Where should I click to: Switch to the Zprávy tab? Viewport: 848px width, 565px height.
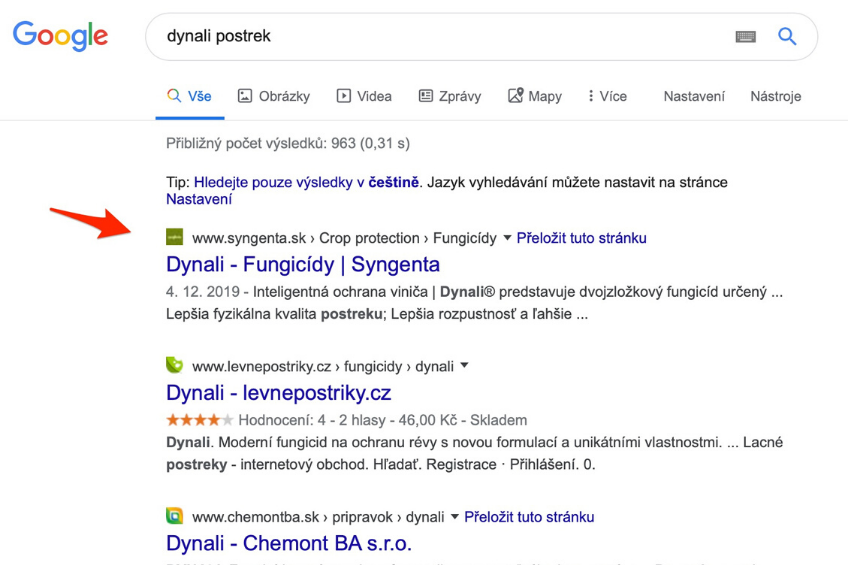coord(450,96)
